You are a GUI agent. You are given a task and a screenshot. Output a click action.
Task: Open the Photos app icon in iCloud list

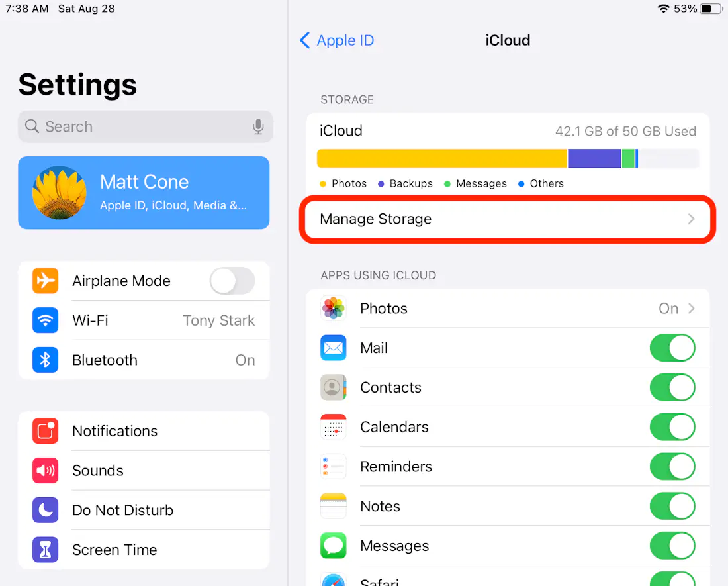point(333,308)
